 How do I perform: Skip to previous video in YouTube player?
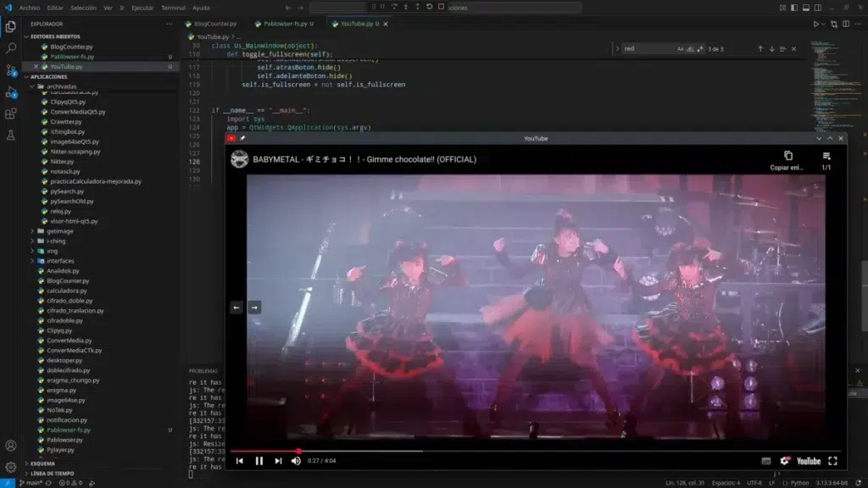240,461
